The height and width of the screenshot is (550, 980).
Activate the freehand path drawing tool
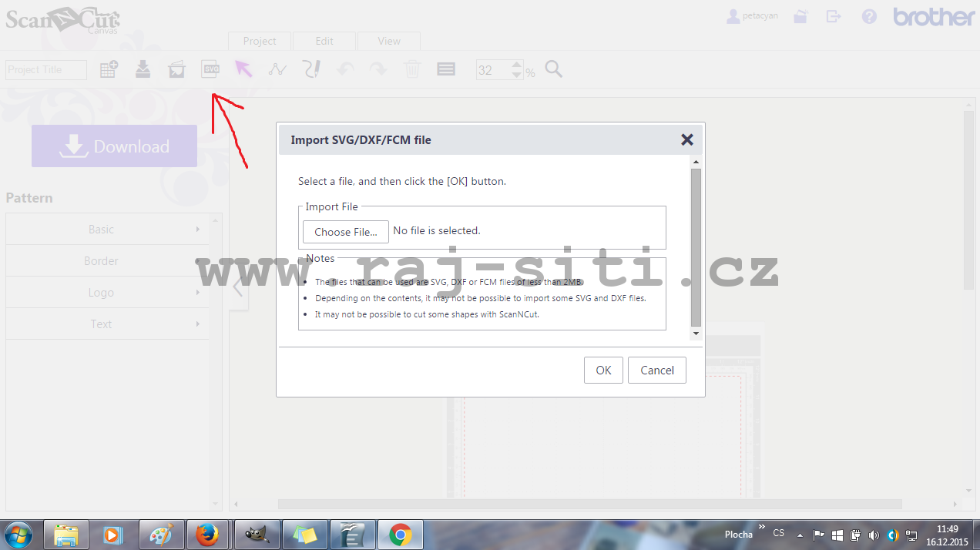(x=311, y=69)
